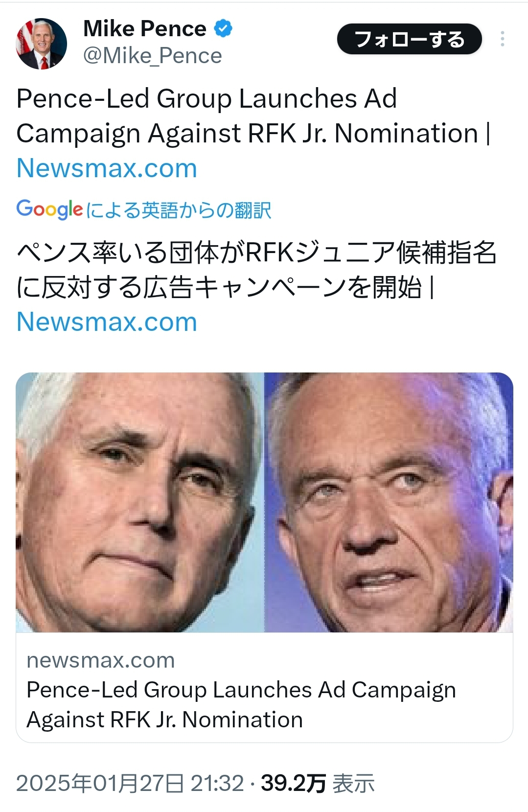528x812 pixels.
Task: Open the RFK Jr. photo in preview
Action: pyautogui.click(x=389, y=502)
